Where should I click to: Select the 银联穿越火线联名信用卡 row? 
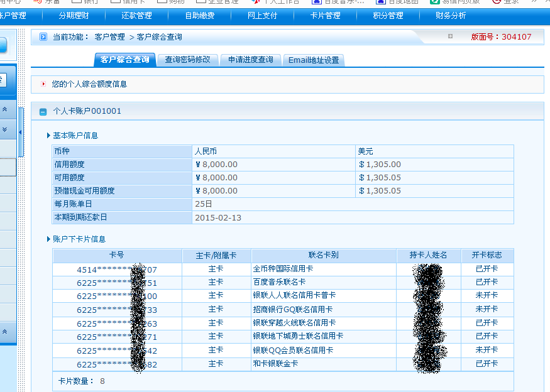tap(283, 324)
